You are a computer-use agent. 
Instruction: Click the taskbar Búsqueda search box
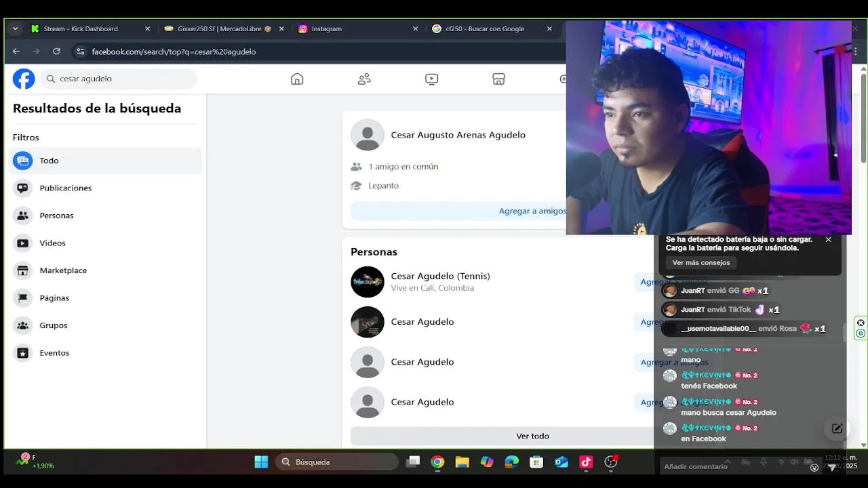(337, 462)
